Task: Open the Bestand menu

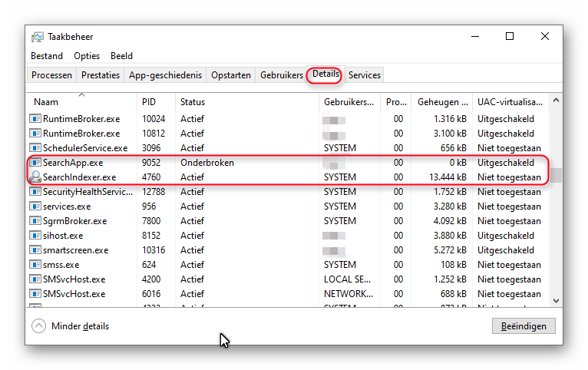Action: click(x=47, y=56)
